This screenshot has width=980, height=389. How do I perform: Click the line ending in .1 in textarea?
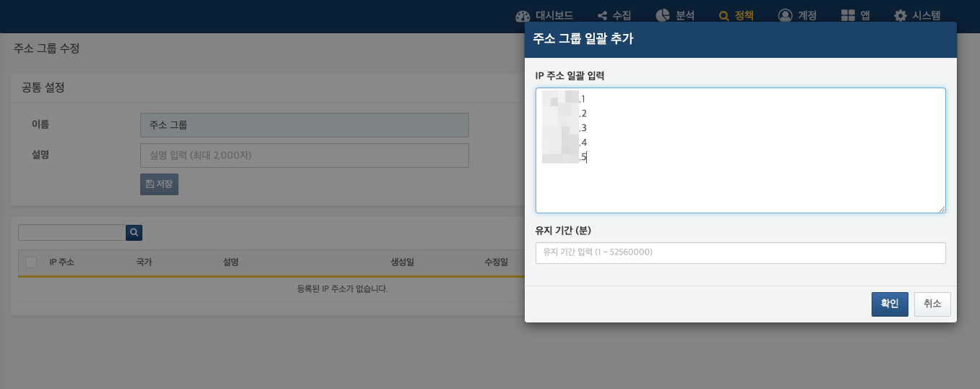[x=563, y=98]
